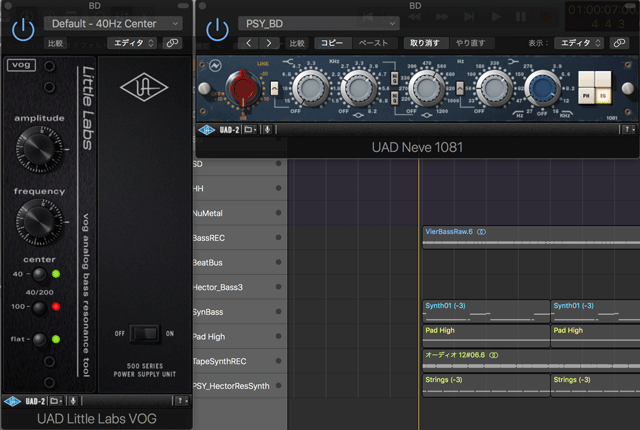Screen dimensions: 640x430
Task: Bypass the Neve 1081 plugin with power button
Action: pyautogui.click(x=217, y=30)
